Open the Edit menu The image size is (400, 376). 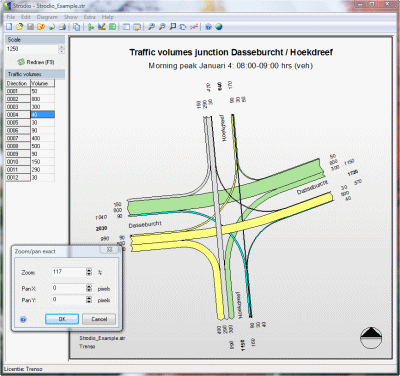(26, 17)
